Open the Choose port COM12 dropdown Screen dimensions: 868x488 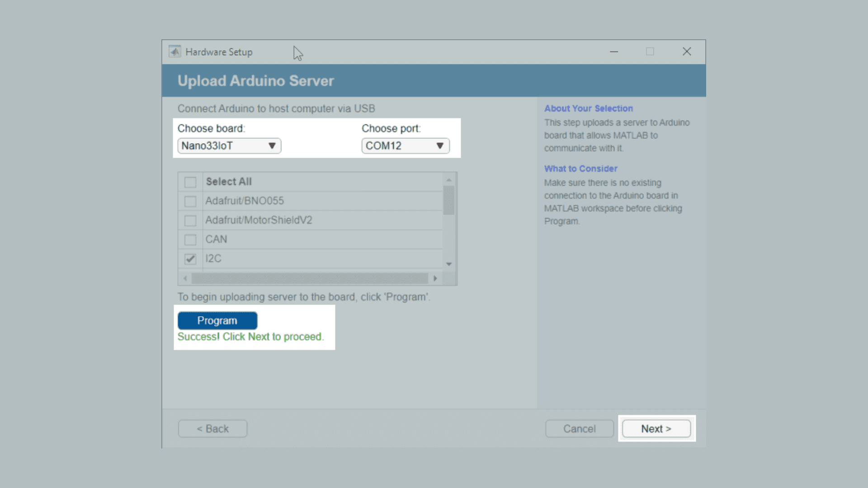(405, 146)
